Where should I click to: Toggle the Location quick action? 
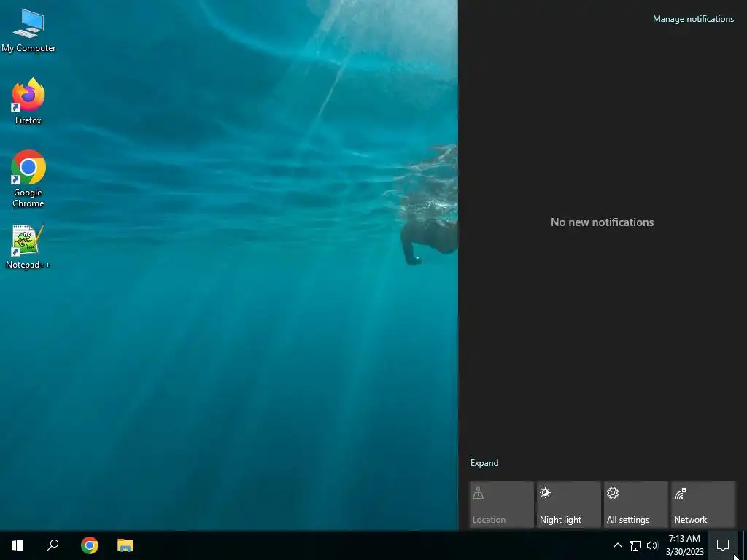click(501, 505)
